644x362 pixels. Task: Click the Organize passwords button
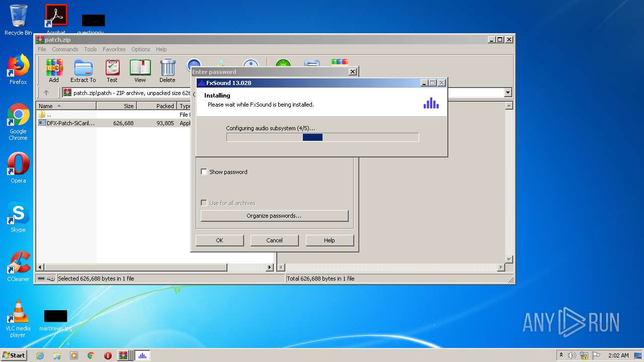[274, 216]
